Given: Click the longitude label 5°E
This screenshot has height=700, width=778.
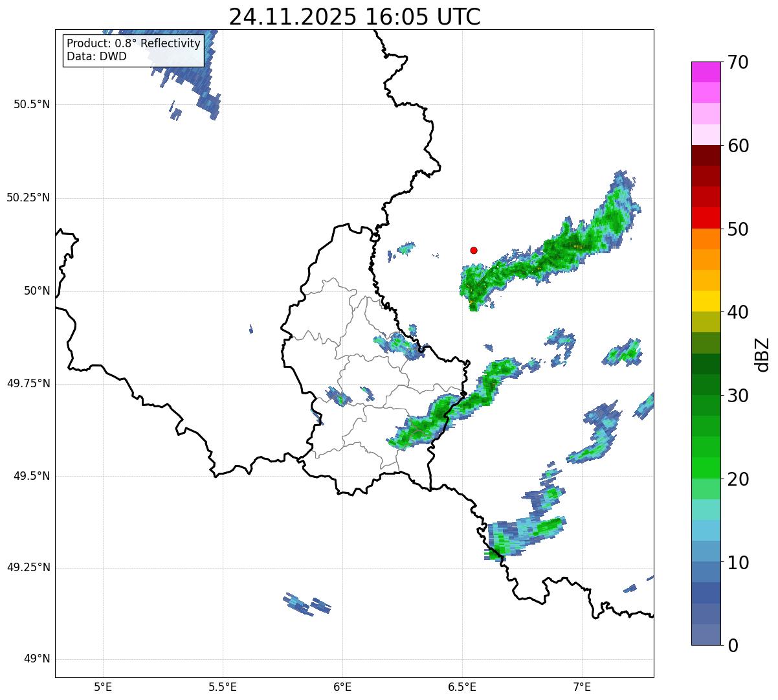Looking at the screenshot, I should tap(103, 687).
